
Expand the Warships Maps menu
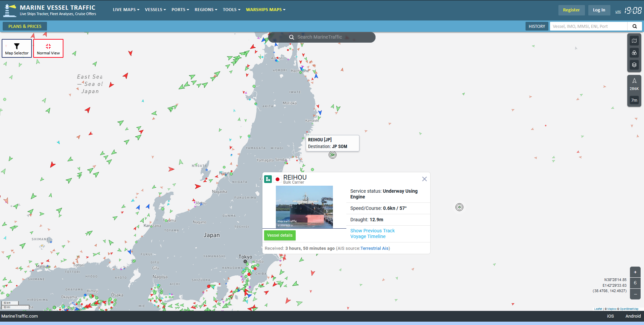coord(265,10)
